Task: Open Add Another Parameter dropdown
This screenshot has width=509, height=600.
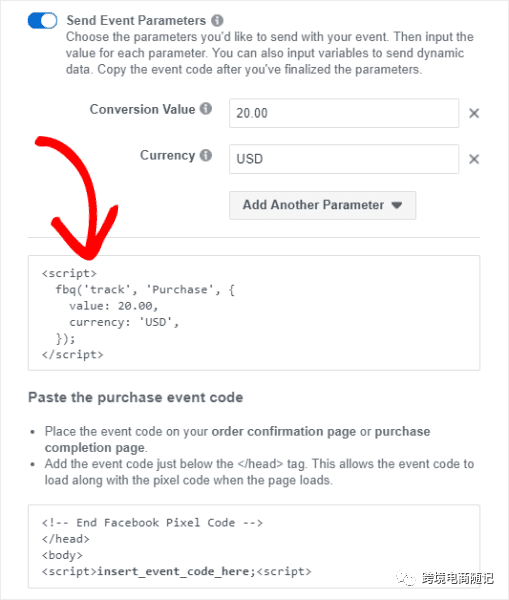Action: point(323,205)
